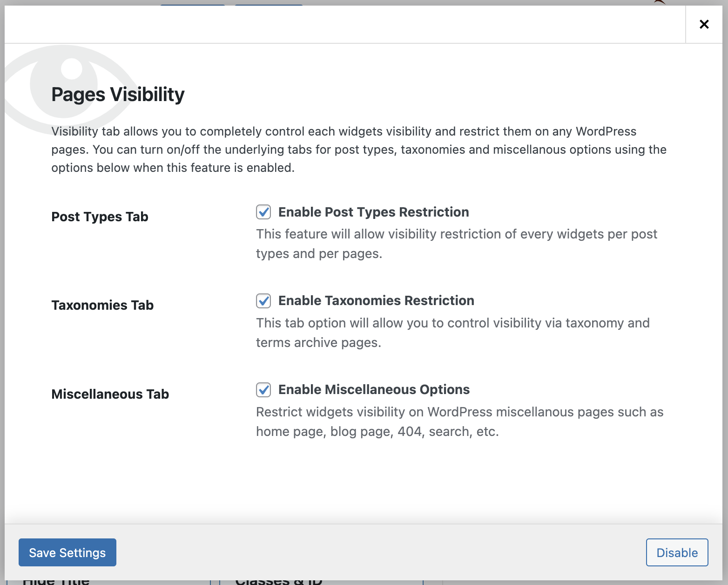Viewport: 728px width, 585px height.
Task: Click the X dismiss icon
Action: tap(704, 24)
